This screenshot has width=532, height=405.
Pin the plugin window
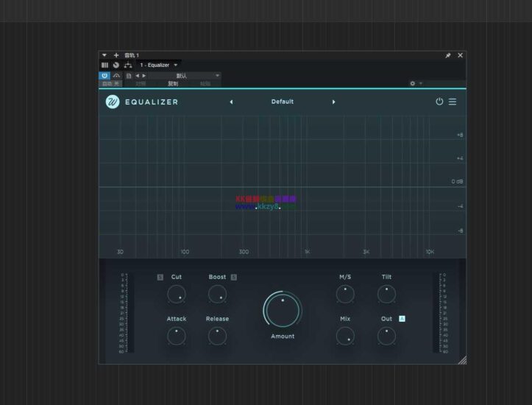coord(448,55)
